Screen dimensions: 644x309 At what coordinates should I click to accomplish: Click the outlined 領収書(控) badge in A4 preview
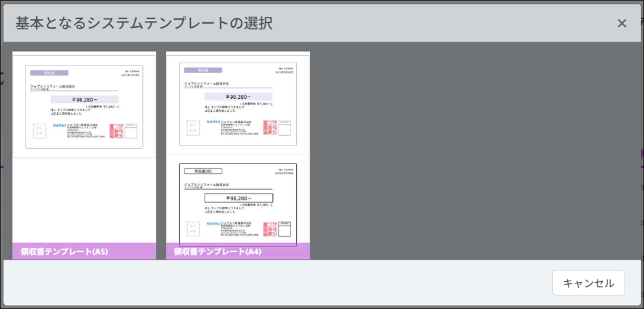(203, 171)
